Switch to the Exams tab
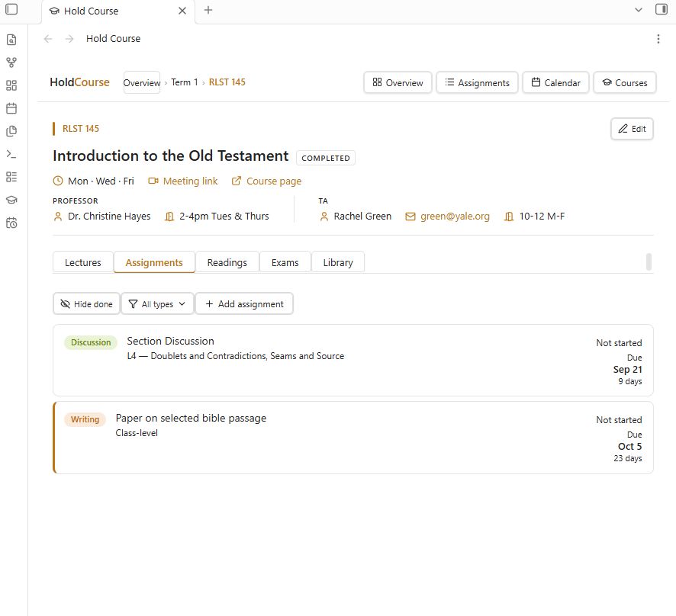Viewport: 676px width, 616px height. coord(285,262)
